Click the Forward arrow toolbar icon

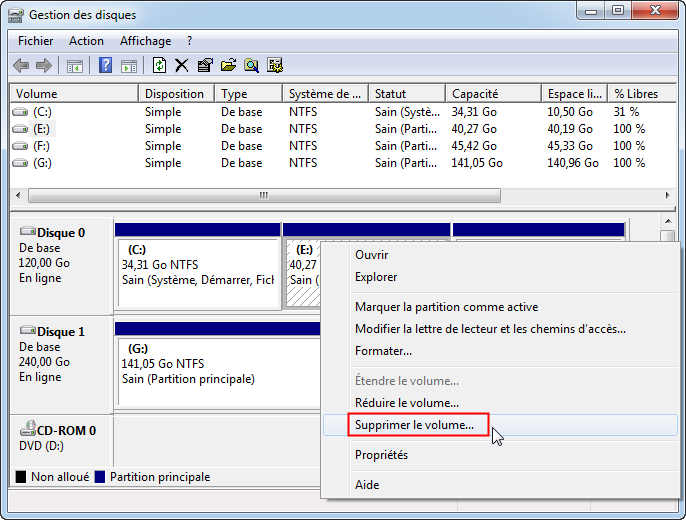point(44,66)
